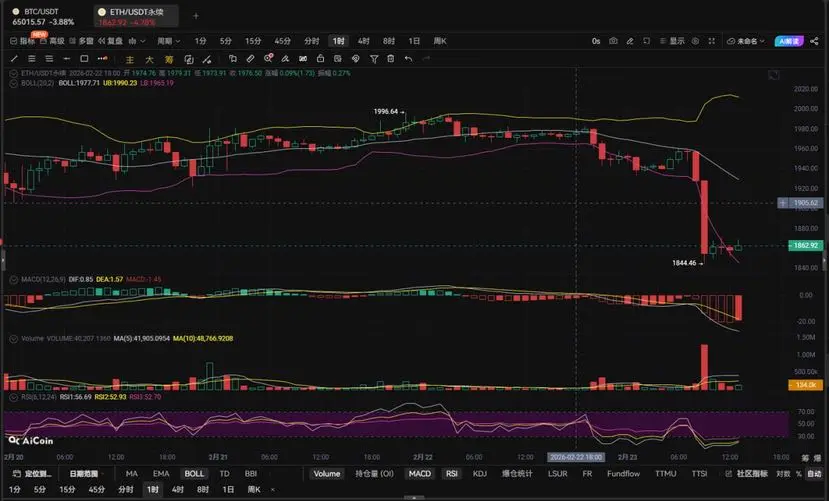Viewport: 829px width, 501px height.
Task: Select the trend line drawing tool
Action: pos(14,59)
